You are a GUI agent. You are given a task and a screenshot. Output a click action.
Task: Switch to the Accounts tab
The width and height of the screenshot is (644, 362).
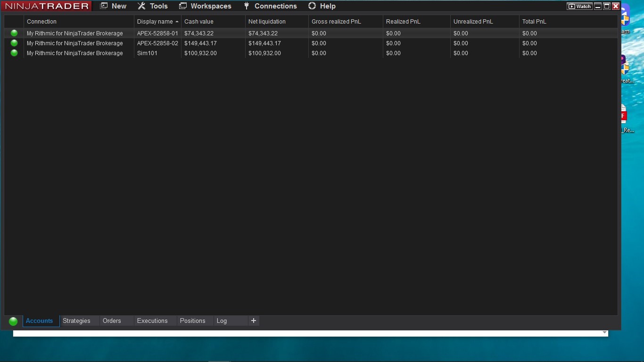[x=41, y=321]
